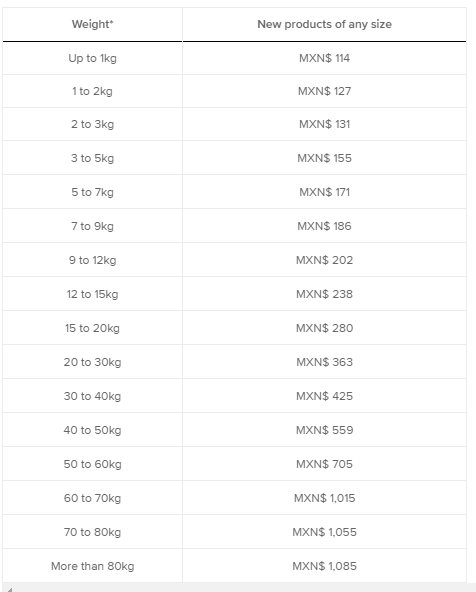Click the MXN$ 280 price cell
Image resolution: width=476 pixels, height=592 pixels.
coord(325,328)
